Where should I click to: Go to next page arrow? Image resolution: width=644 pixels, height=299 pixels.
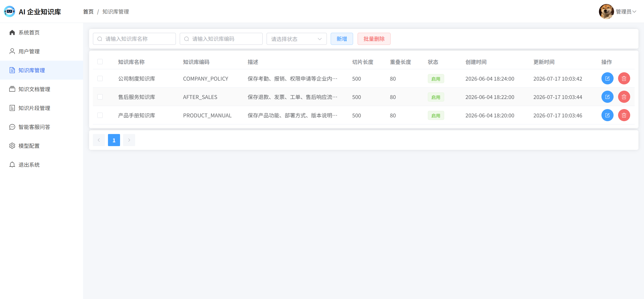129,140
